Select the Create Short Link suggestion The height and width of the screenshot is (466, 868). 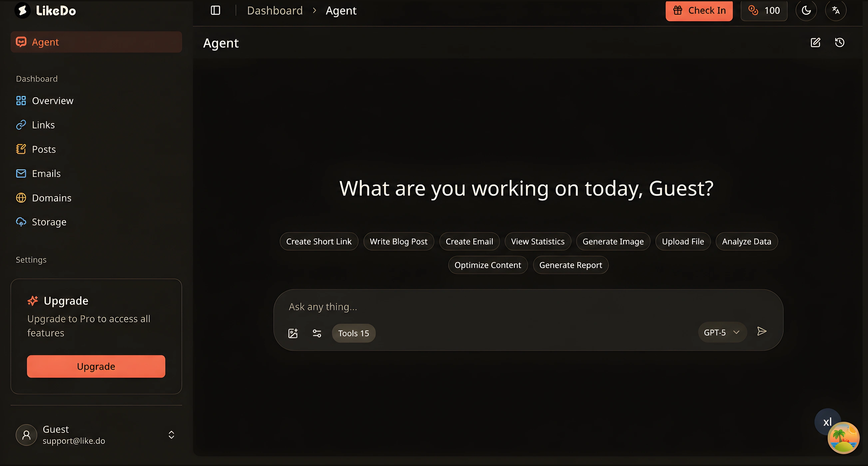[319, 241]
